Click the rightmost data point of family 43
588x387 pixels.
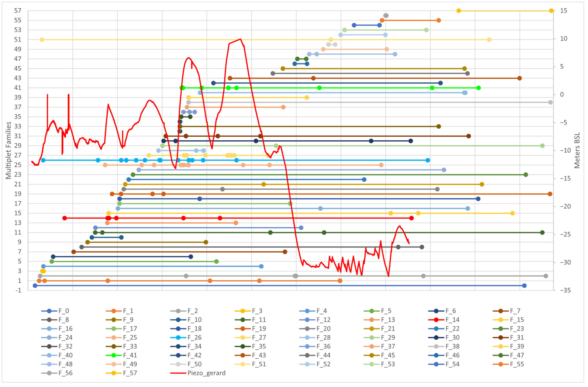point(520,78)
